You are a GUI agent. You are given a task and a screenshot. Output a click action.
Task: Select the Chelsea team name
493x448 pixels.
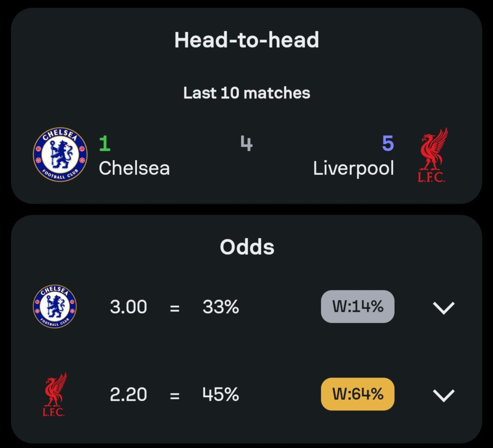click(134, 168)
